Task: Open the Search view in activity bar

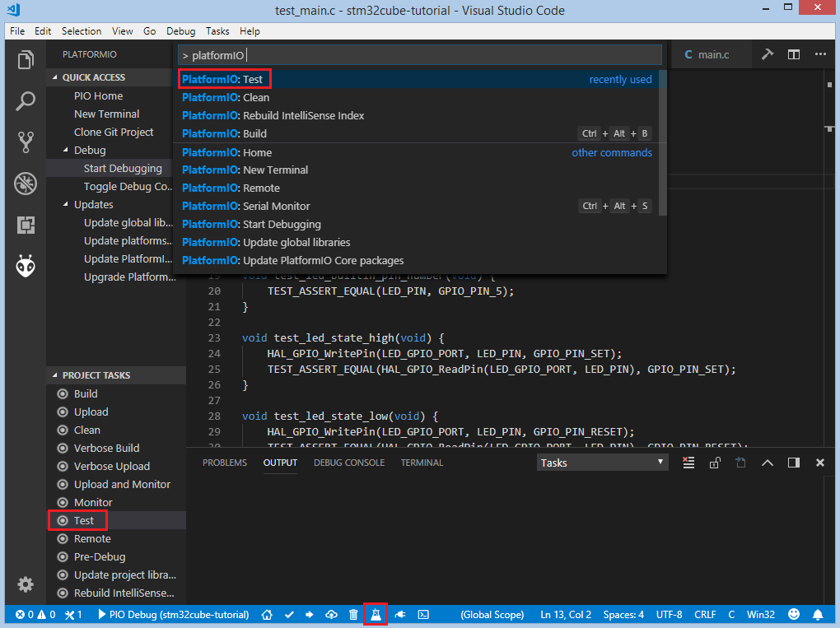Action: [26, 100]
